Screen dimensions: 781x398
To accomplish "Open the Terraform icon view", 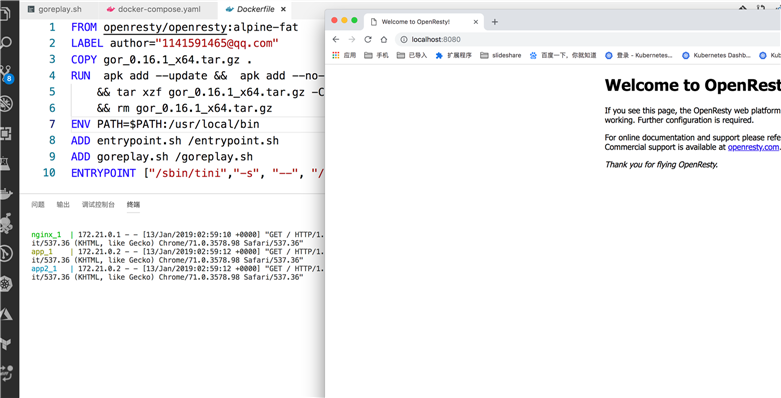I will (6, 344).
